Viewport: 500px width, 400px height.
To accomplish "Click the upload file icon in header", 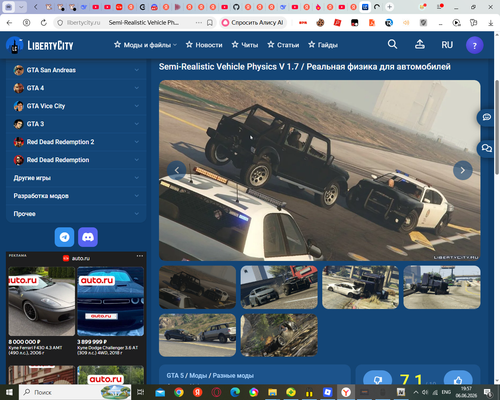I will coord(420,44).
